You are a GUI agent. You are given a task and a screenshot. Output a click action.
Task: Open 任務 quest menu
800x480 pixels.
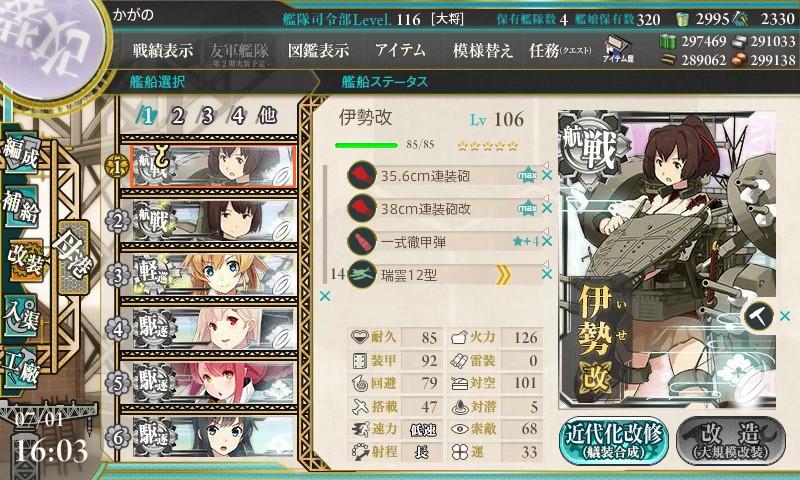(x=560, y=50)
